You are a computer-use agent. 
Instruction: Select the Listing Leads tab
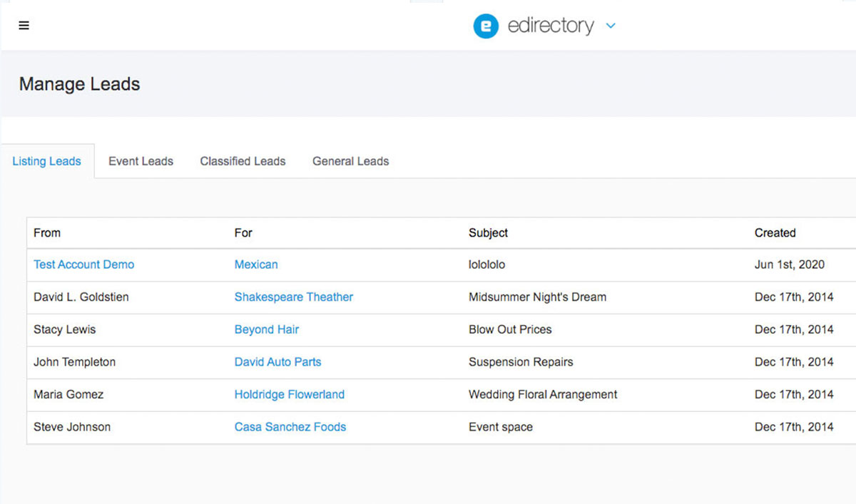click(46, 161)
